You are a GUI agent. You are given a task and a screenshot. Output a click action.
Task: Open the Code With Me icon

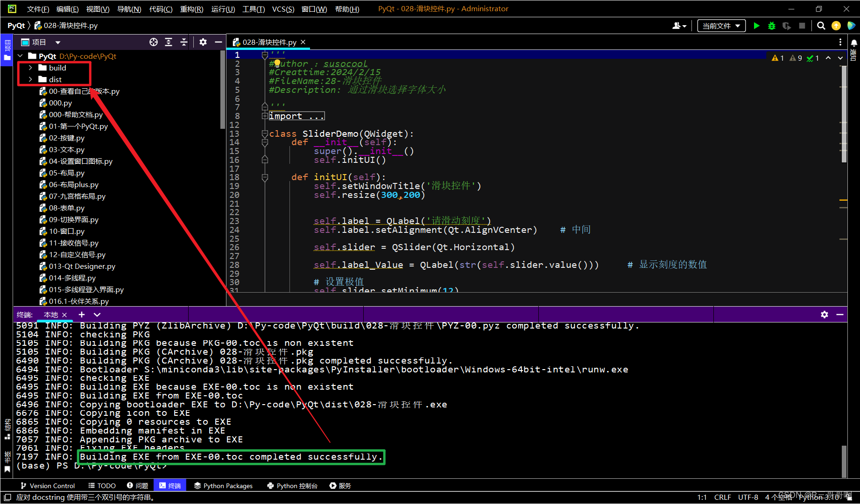(x=851, y=26)
